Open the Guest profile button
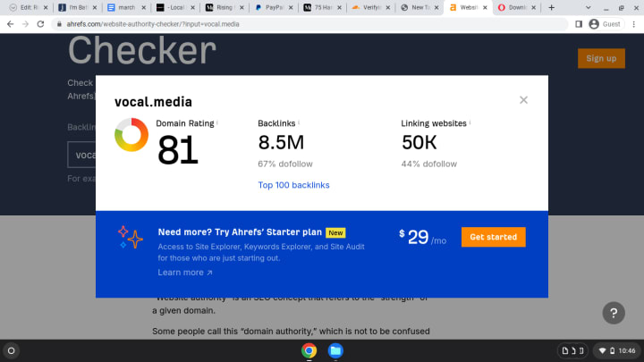This screenshot has width=644, height=362. (605, 24)
